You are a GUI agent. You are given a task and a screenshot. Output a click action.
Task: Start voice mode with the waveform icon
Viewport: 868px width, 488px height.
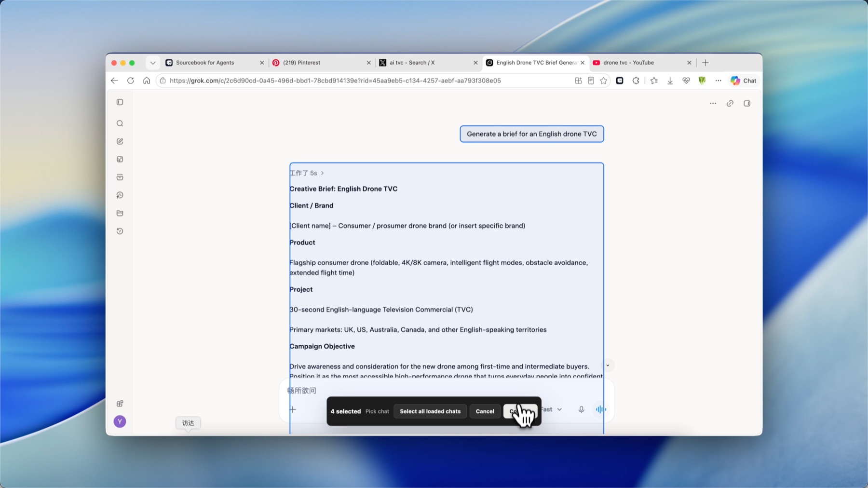pos(601,409)
